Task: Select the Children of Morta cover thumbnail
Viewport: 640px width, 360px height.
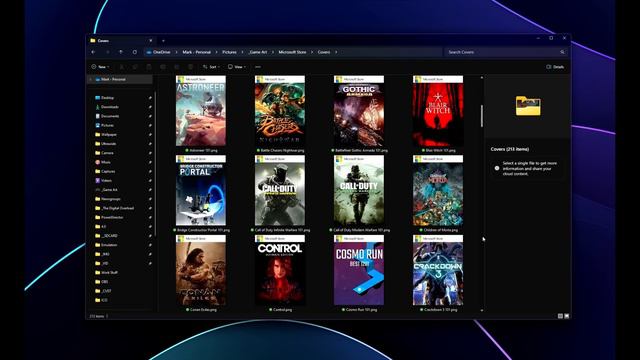Action: click(x=438, y=191)
